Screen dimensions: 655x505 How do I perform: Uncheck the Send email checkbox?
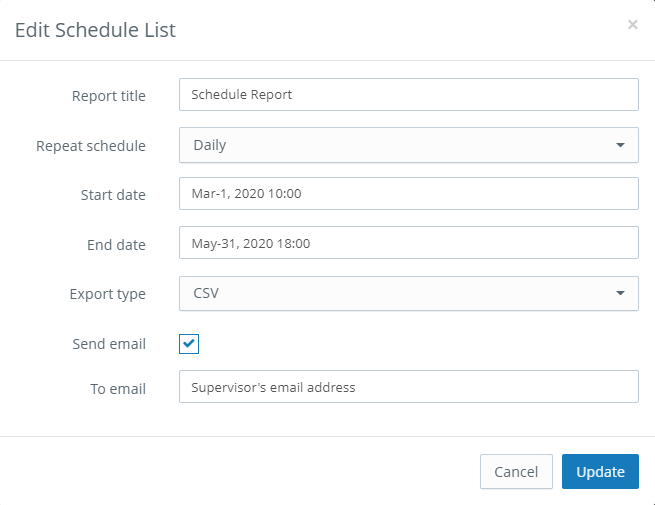pos(189,344)
